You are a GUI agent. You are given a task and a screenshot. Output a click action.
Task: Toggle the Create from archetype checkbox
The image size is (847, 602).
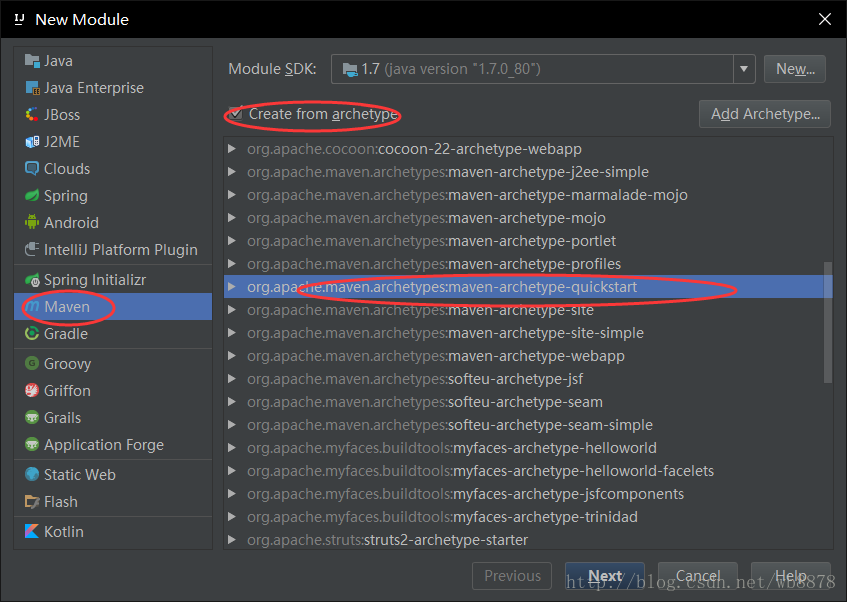pos(235,113)
